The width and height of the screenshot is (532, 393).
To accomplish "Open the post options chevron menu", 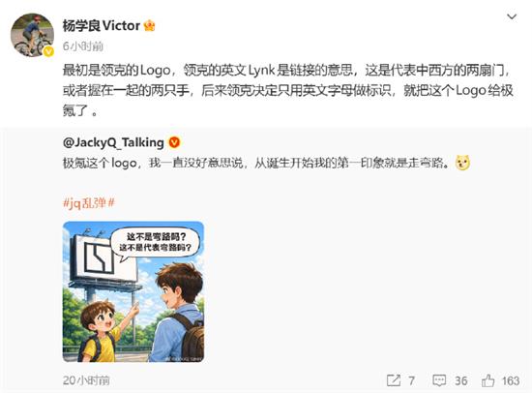I will click(x=512, y=16).
